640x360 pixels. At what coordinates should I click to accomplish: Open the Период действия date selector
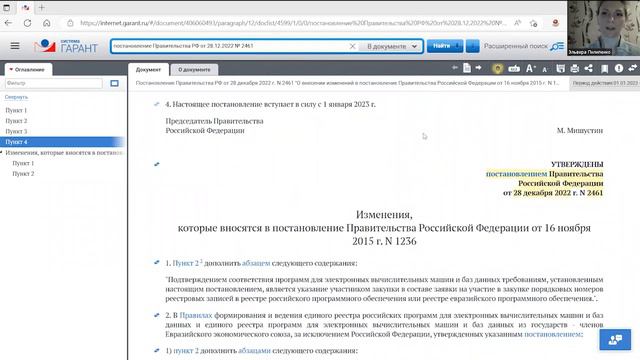[605, 83]
